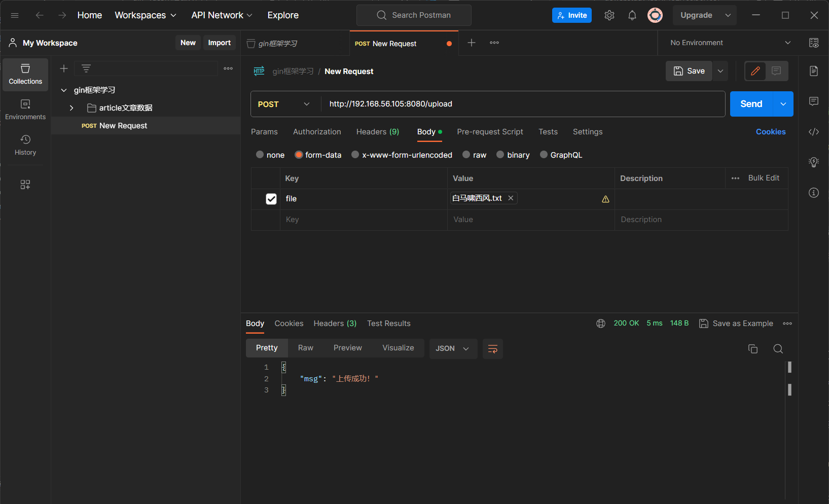Switch to Headers (9) request tab
Screen dimensions: 829x504
378,132
